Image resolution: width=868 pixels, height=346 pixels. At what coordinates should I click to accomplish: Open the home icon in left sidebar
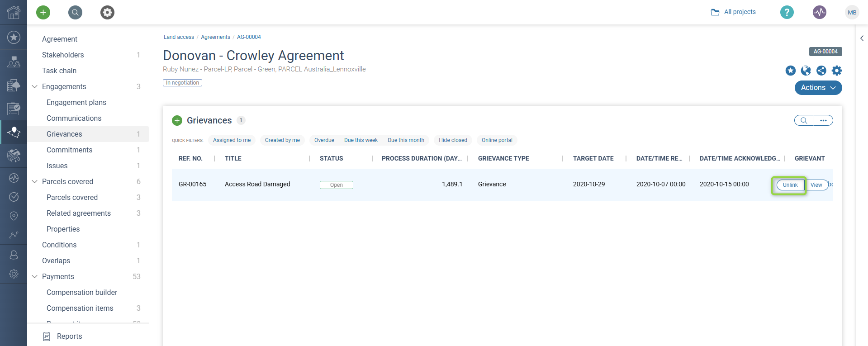click(x=14, y=12)
